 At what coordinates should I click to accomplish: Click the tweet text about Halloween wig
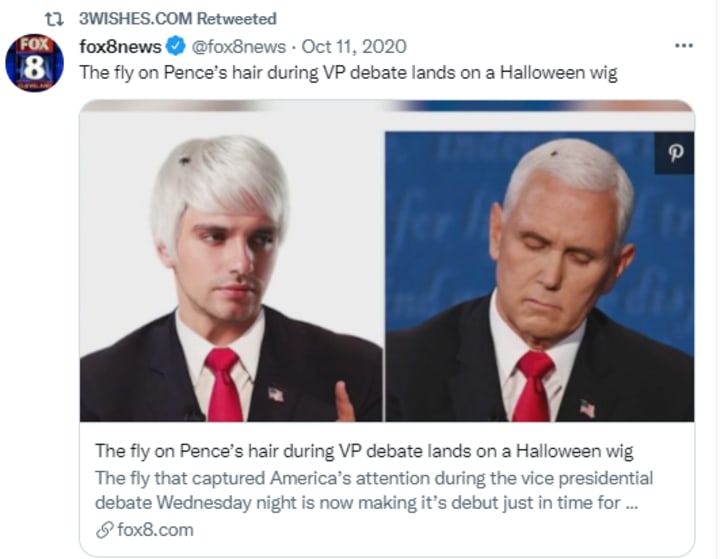(x=349, y=73)
